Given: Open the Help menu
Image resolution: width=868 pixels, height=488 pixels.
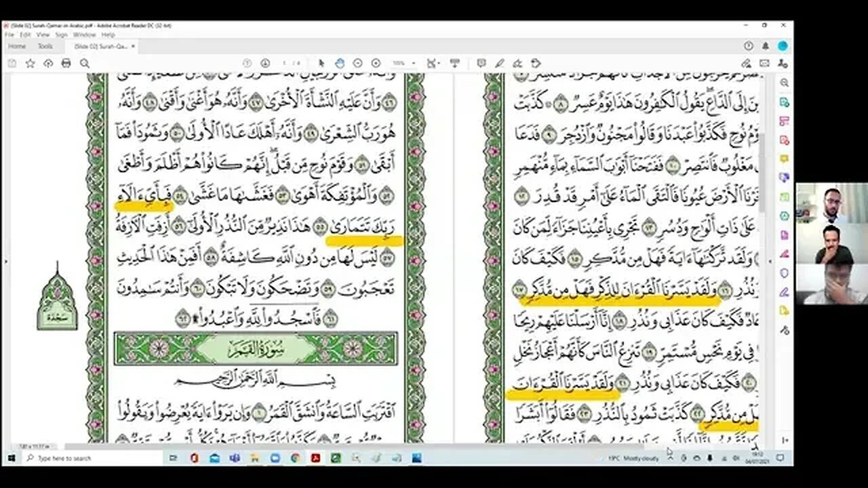Looking at the screenshot, I should (x=108, y=35).
